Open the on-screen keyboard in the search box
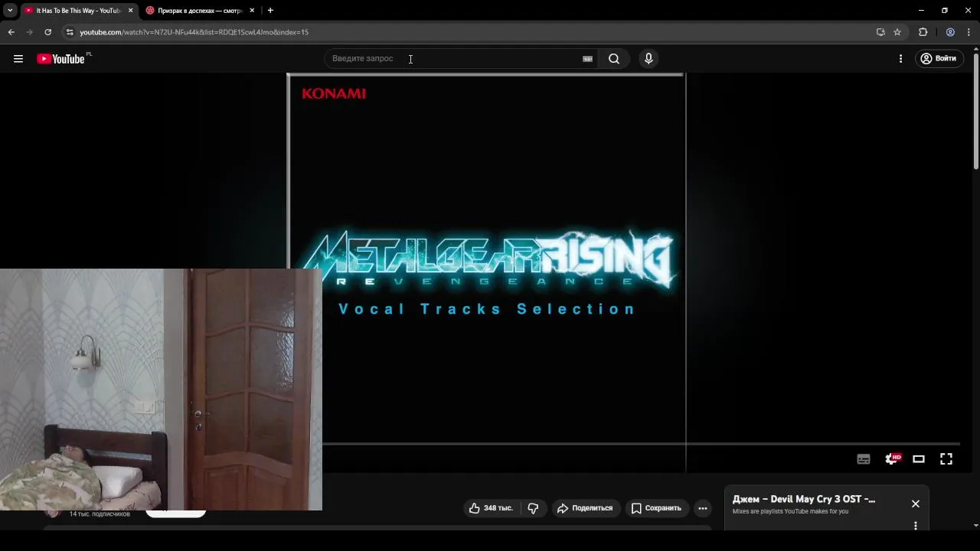The image size is (980, 551). pyautogui.click(x=587, y=59)
